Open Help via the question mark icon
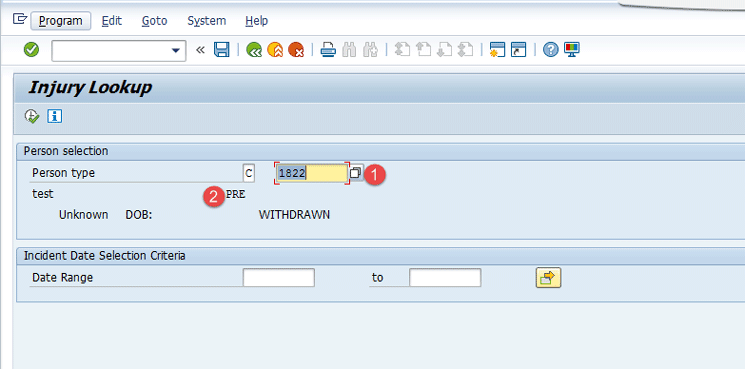The width and height of the screenshot is (745, 369). 550,50
